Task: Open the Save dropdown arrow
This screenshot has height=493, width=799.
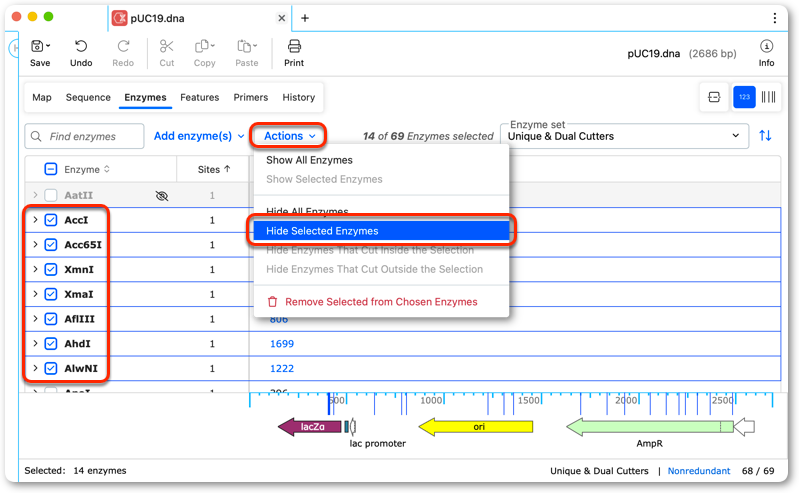Action: (48, 45)
